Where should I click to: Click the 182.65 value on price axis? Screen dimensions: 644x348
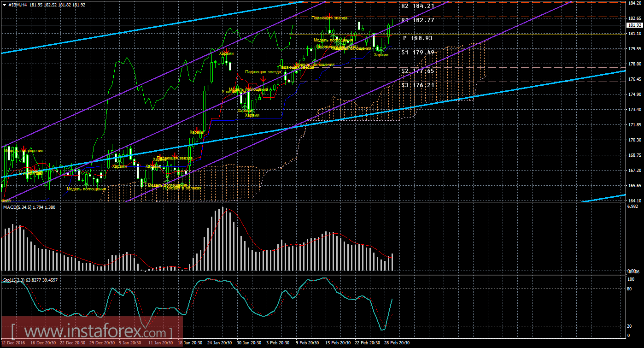(x=635, y=18)
